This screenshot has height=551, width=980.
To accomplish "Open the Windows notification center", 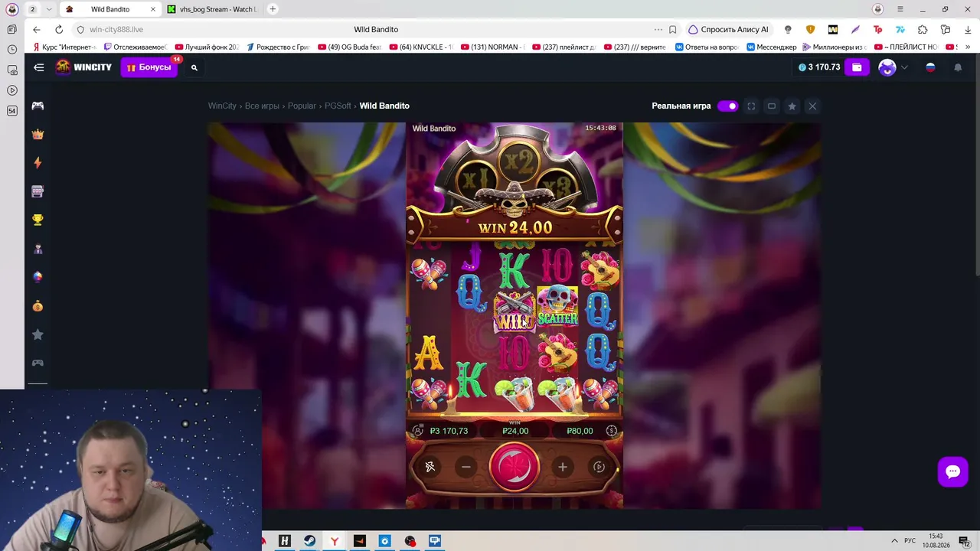I will point(964,541).
